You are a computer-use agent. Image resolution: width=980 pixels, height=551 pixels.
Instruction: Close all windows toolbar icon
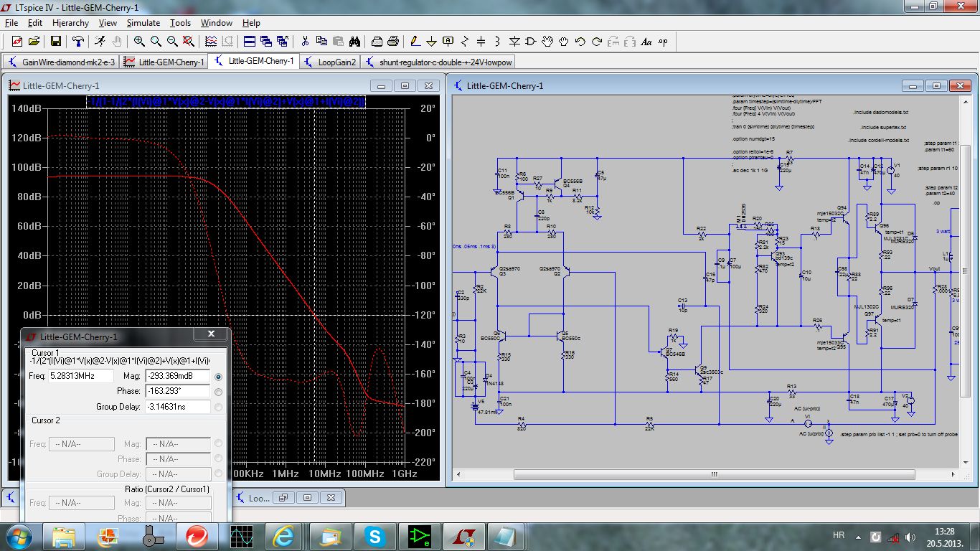[283, 42]
